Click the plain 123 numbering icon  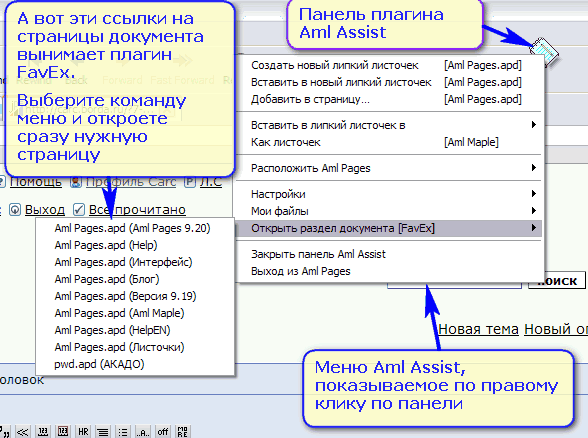pos(43,432)
